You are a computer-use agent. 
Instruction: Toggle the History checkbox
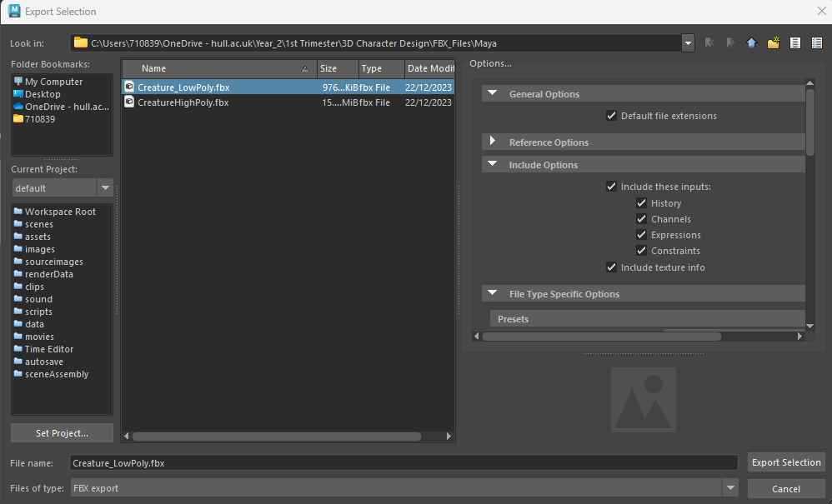[x=641, y=203]
